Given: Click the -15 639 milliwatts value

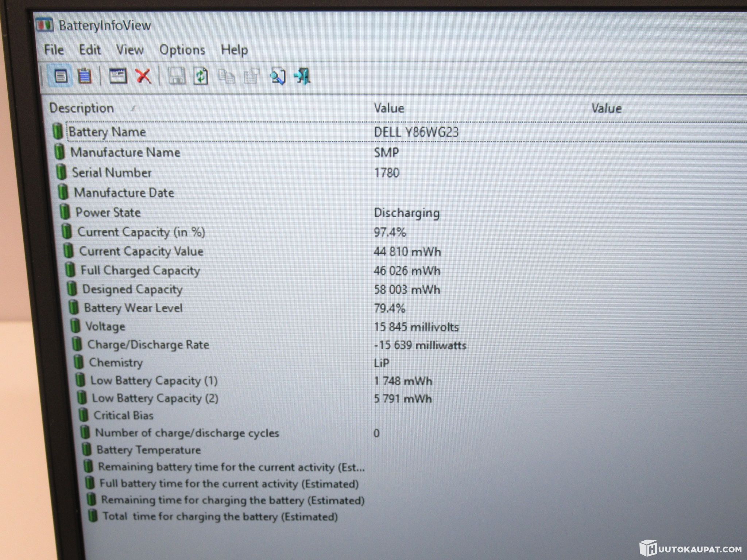Looking at the screenshot, I should (x=420, y=345).
